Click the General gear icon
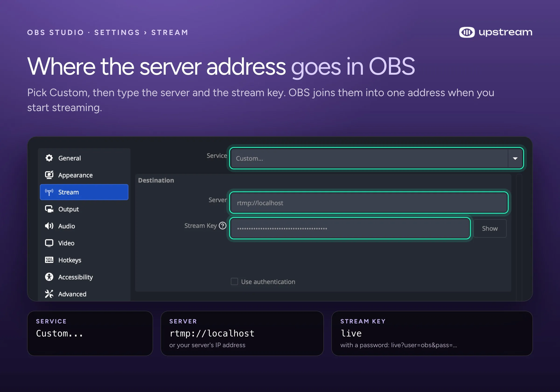The image size is (560, 392). coord(49,158)
